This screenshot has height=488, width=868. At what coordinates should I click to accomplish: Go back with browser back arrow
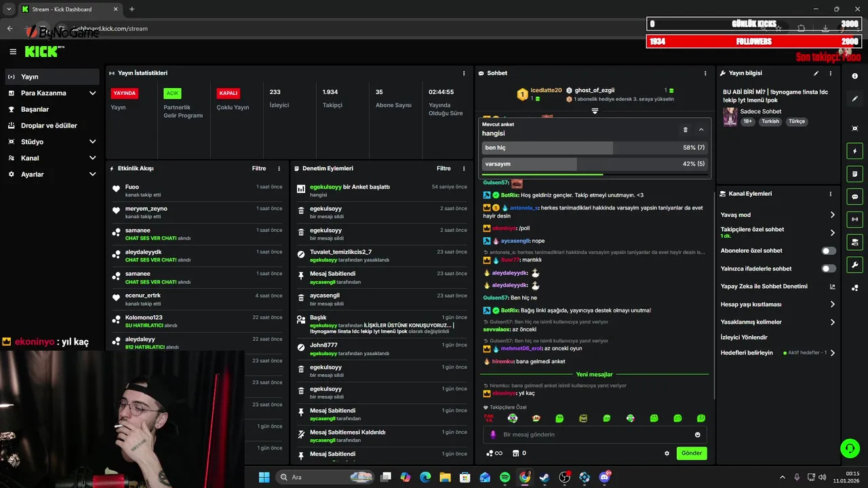pyautogui.click(x=9, y=28)
